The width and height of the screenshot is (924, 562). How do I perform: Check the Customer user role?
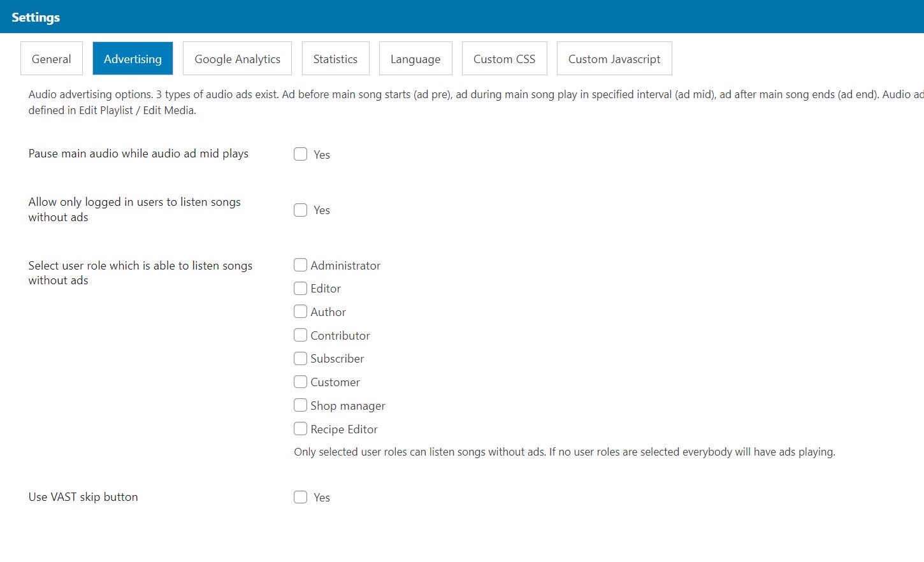[300, 382]
